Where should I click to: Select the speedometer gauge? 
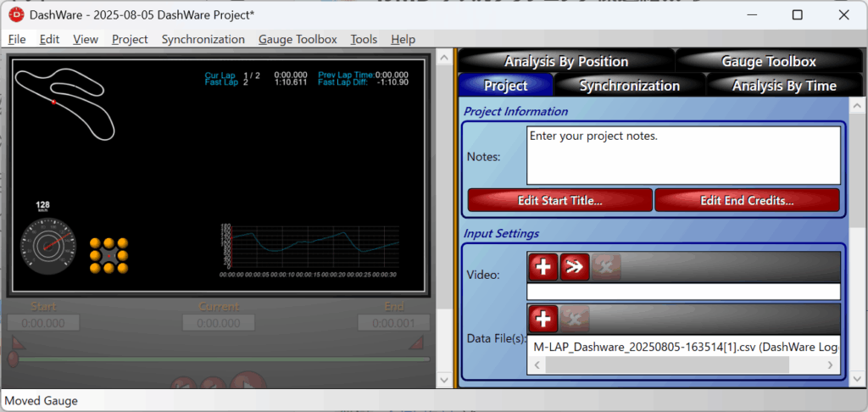coord(47,247)
